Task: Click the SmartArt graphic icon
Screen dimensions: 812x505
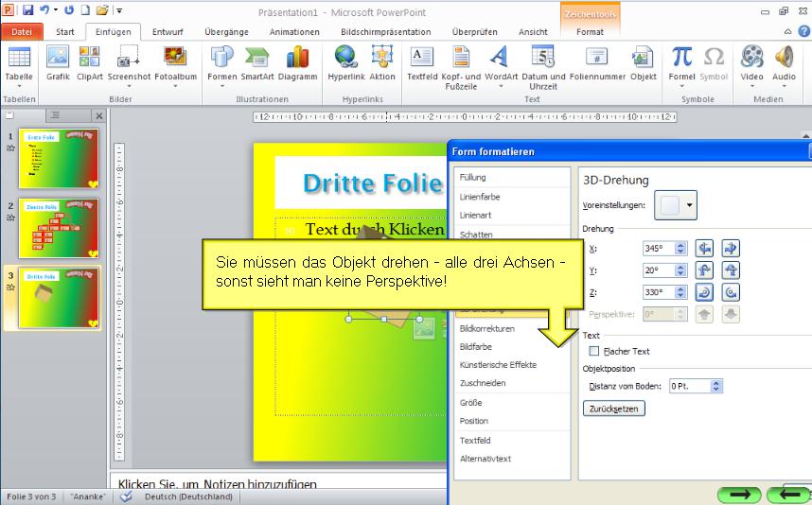Action: click(256, 62)
